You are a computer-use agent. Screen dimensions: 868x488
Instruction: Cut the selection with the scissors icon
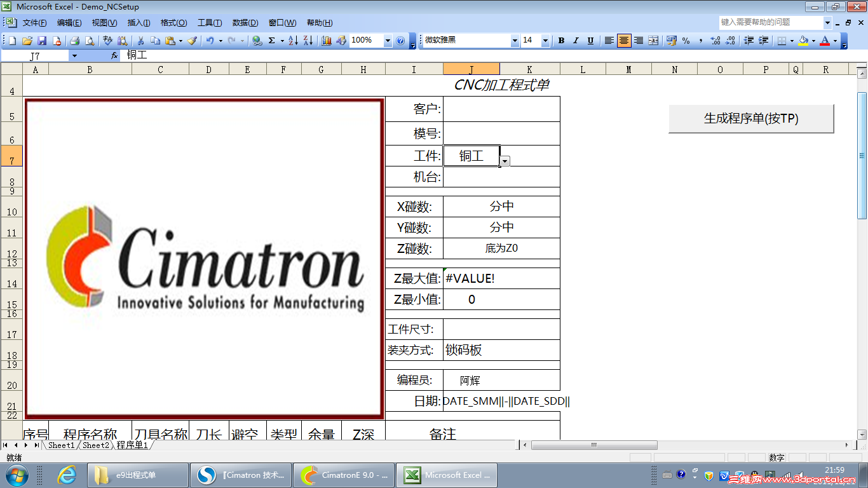point(140,41)
